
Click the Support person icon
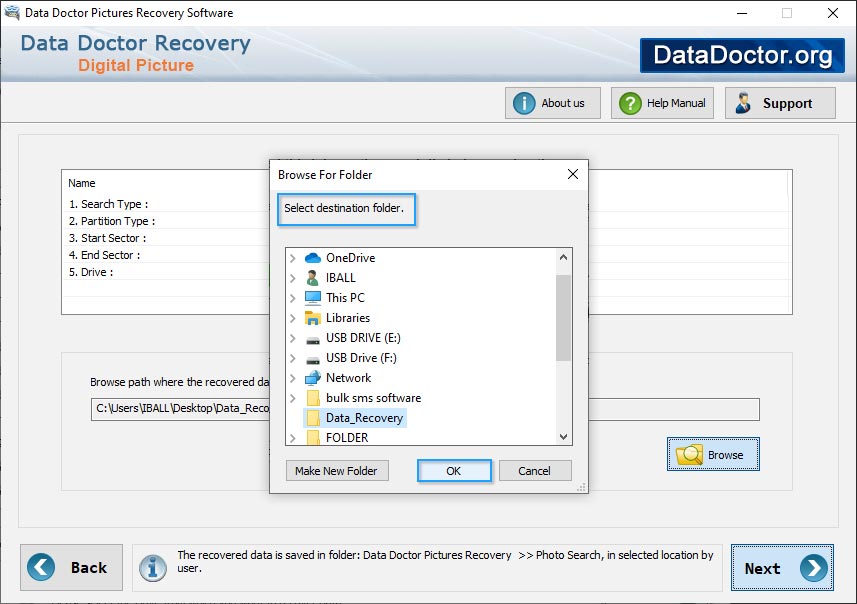click(x=743, y=103)
